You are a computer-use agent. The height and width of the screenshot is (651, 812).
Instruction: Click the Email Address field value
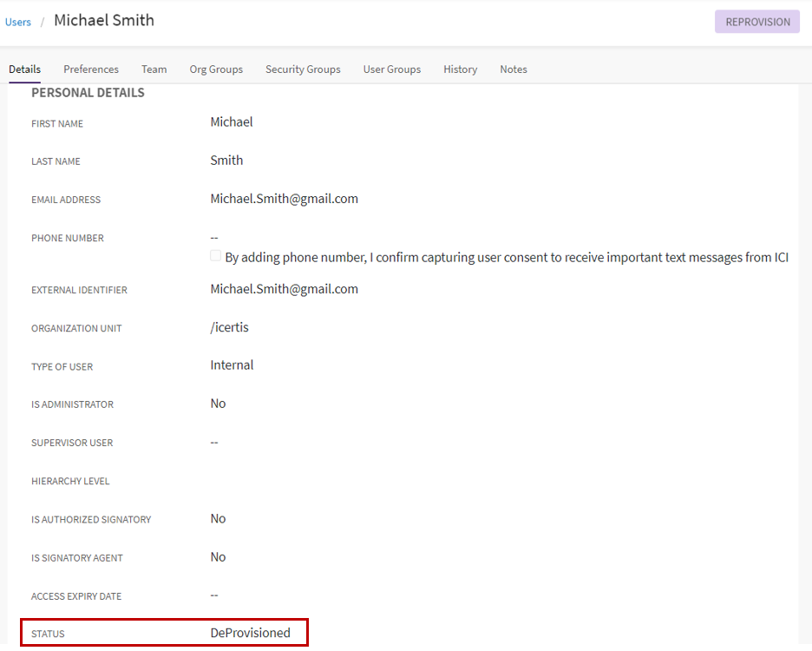(x=284, y=199)
